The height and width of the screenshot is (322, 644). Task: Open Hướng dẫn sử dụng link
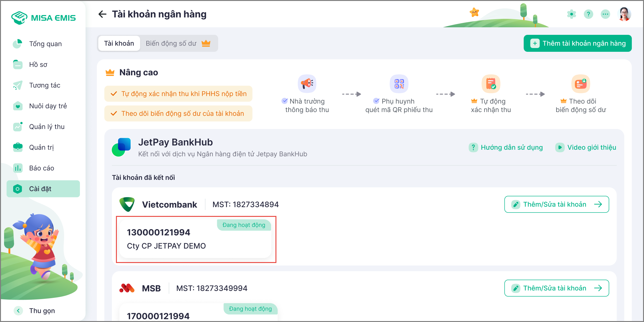[x=506, y=147]
